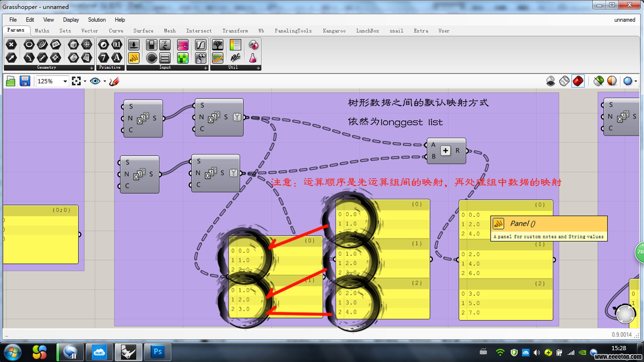Viewport: 644px width, 362px height.
Task: Toggle only-selected preview green icon
Action: coord(598,81)
